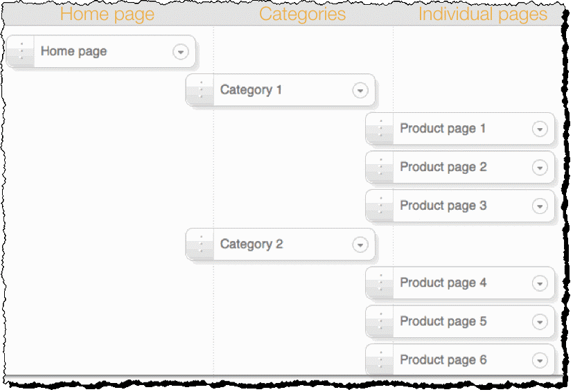Select the Category 1 menu item label

point(251,90)
